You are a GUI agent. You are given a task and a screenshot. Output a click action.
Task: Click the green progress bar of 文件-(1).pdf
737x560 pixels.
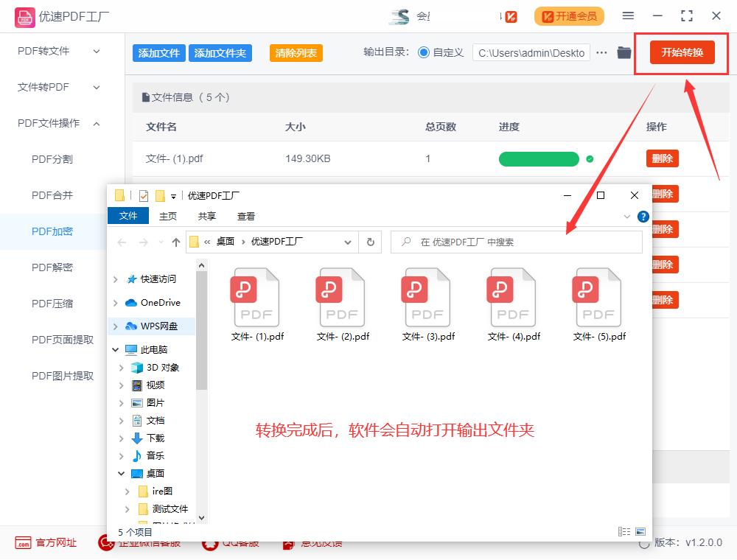pyautogui.click(x=540, y=158)
